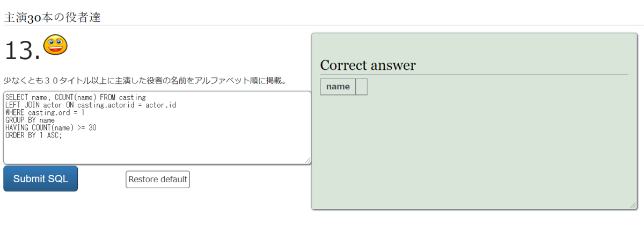Click the question number 13

tap(21, 51)
